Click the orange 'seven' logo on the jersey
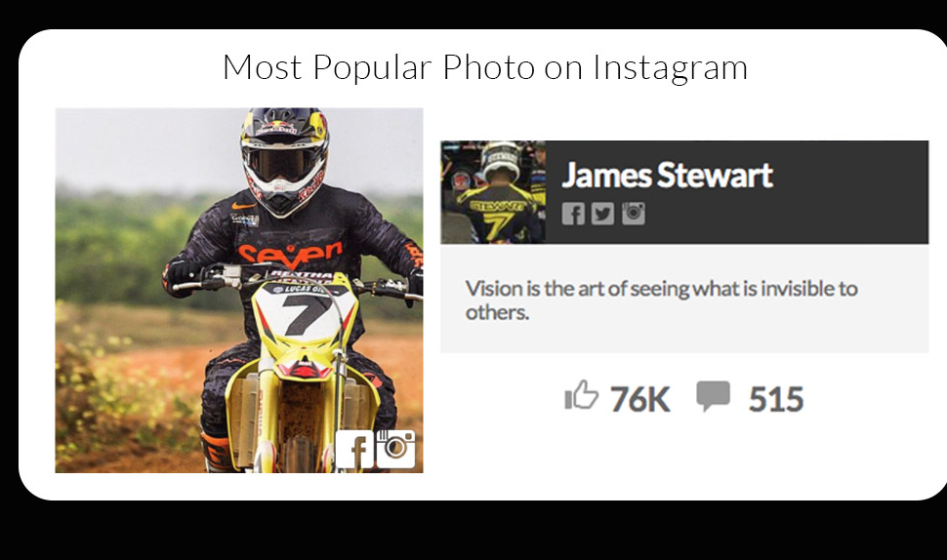The width and height of the screenshot is (947, 560). coord(291,254)
